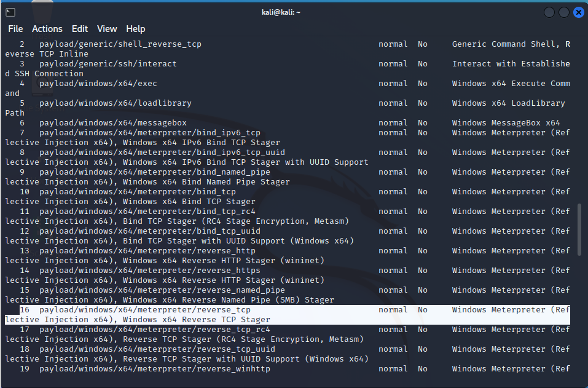The image size is (588, 388).
Task: Open the View menu
Action: [x=107, y=29]
